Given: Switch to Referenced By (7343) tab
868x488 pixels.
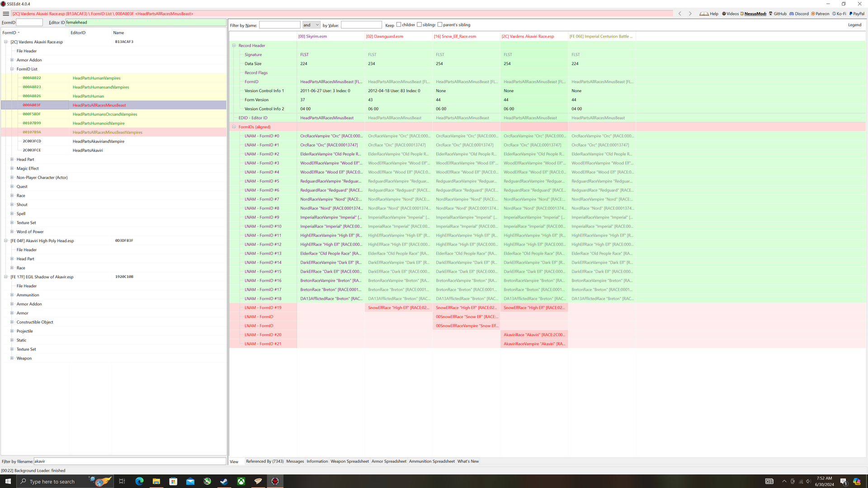Looking at the screenshot, I should [x=265, y=461].
